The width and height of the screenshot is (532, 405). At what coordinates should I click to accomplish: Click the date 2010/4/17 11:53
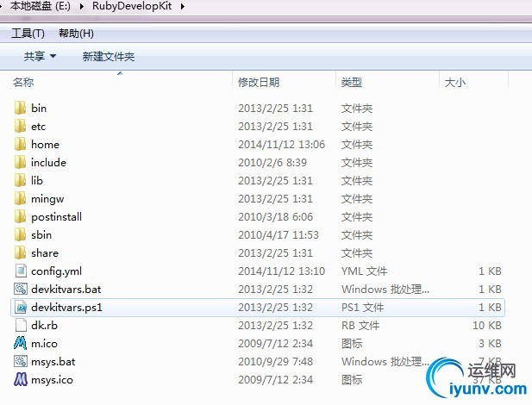coord(279,234)
